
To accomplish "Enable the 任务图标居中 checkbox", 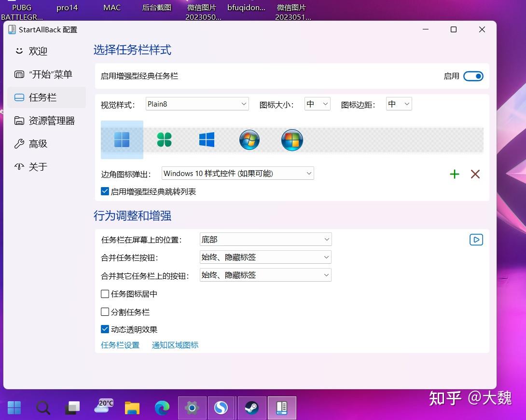I will (105, 294).
